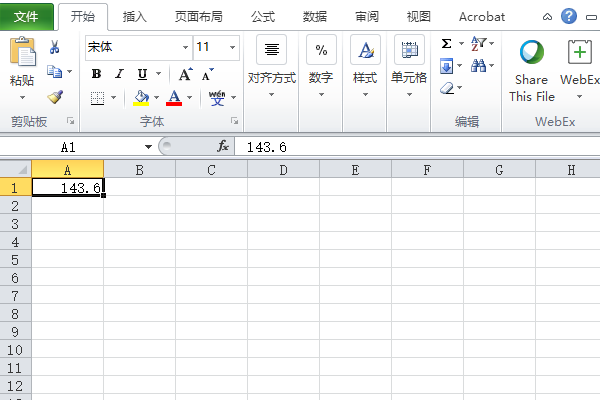Apply red font color
This screenshot has width=600, height=400.
point(174,98)
